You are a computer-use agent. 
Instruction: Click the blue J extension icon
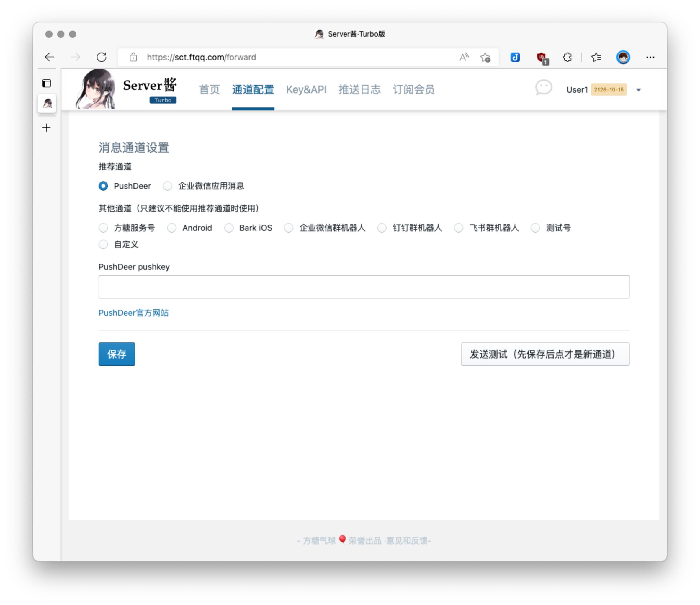tap(515, 58)
